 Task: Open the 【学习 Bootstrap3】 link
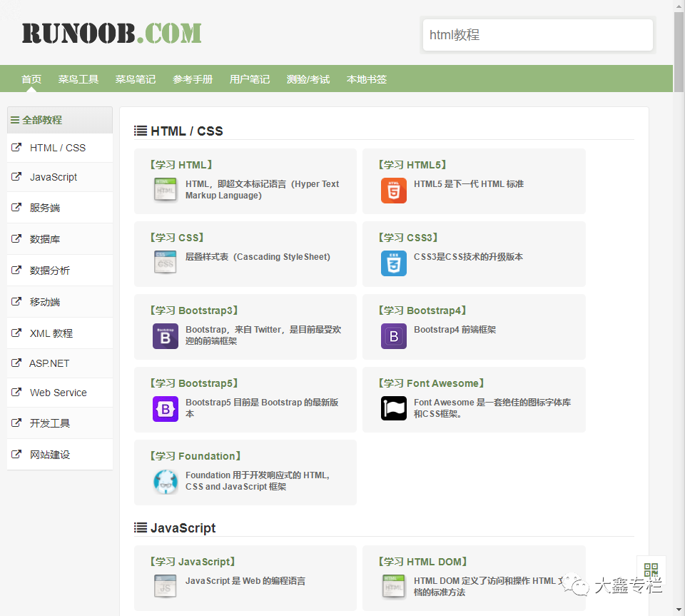(194, 310)
